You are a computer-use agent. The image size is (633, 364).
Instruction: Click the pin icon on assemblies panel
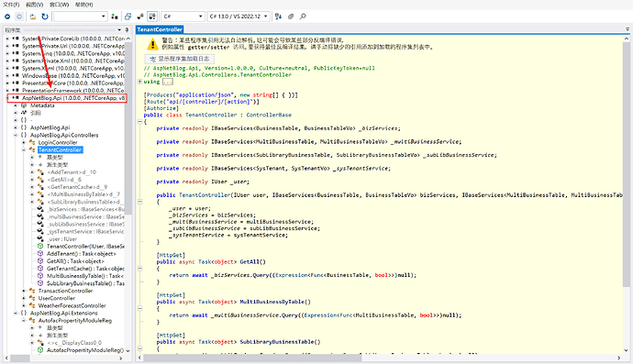point(127,30)
